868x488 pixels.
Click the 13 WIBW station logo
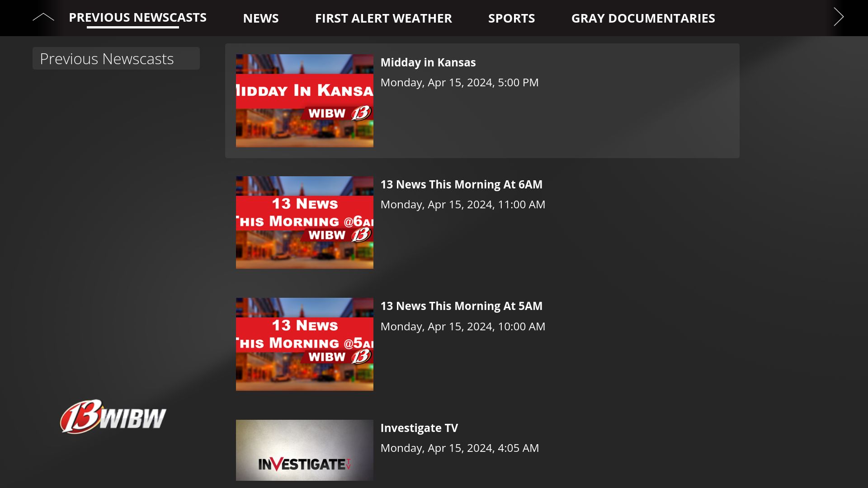[113, 417]
